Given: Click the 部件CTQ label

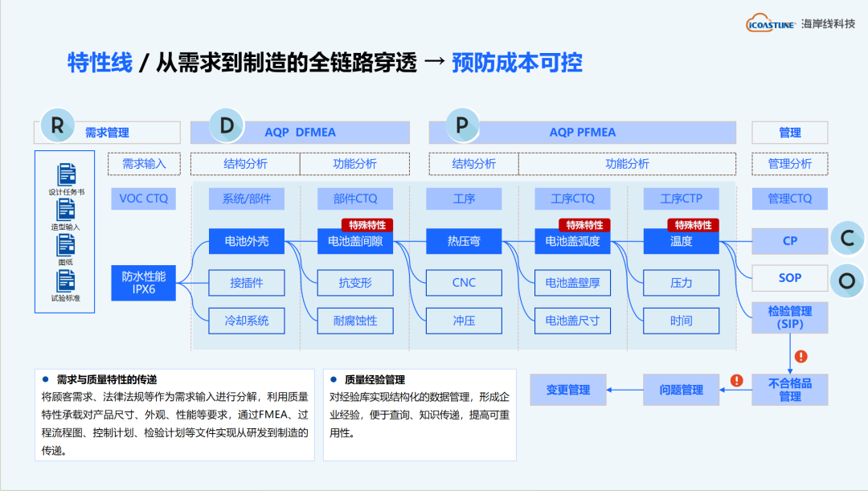Looking at the screenshot, I should [355, 198].
